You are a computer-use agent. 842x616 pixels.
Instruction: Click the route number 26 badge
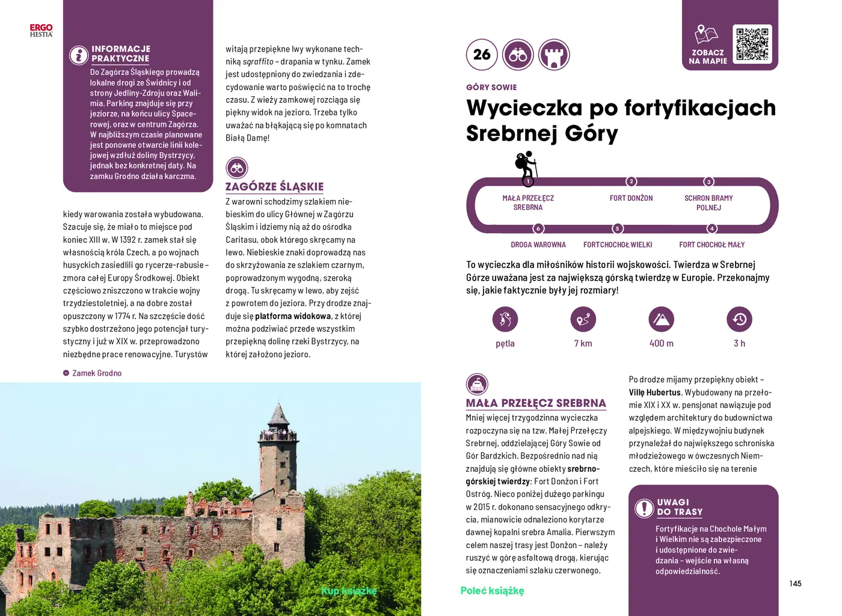[x=482, y=55]
